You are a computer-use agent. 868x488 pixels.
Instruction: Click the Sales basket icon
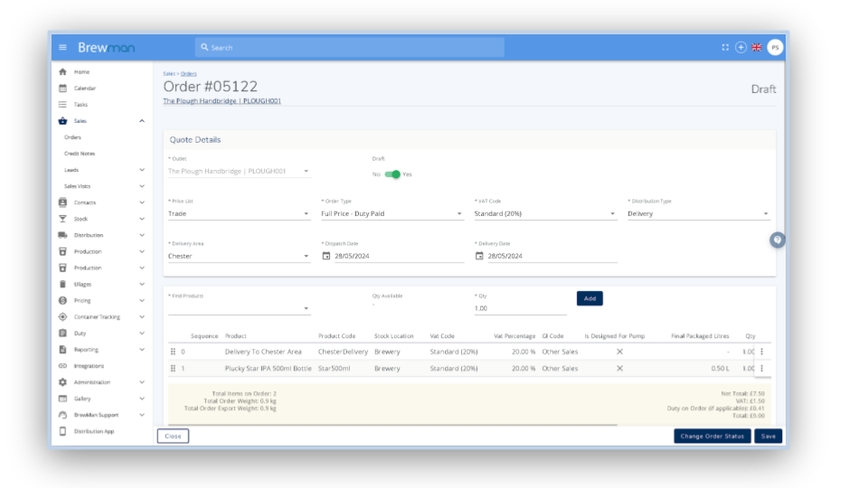pyautogui.click(x=62, y=120)
